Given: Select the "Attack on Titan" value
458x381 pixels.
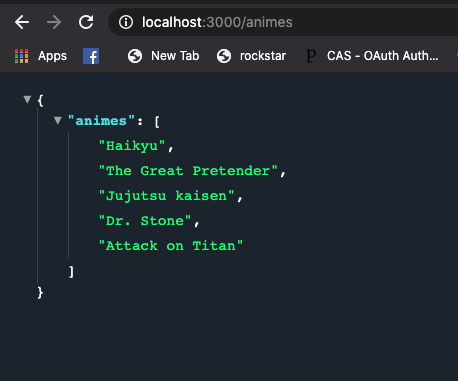Looking at the screenshot, I should (171, 246).
